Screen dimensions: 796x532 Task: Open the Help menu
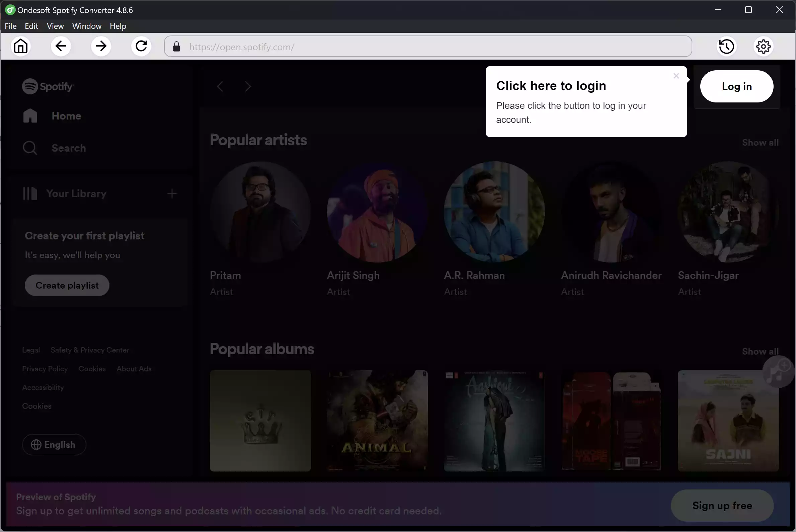coord(118,26)
